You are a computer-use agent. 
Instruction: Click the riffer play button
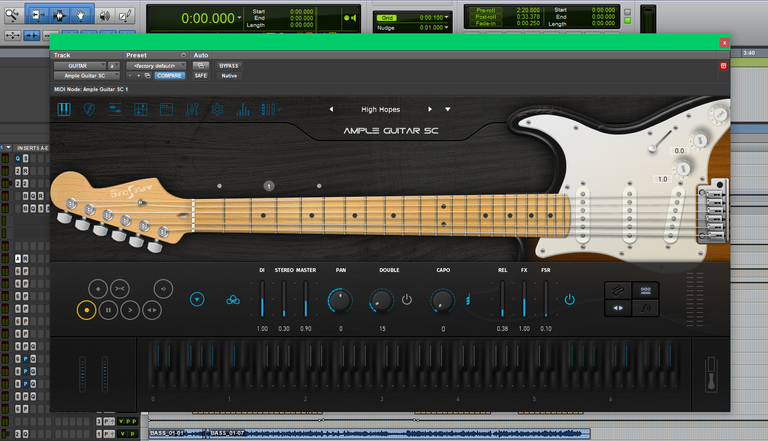[130, 310]
